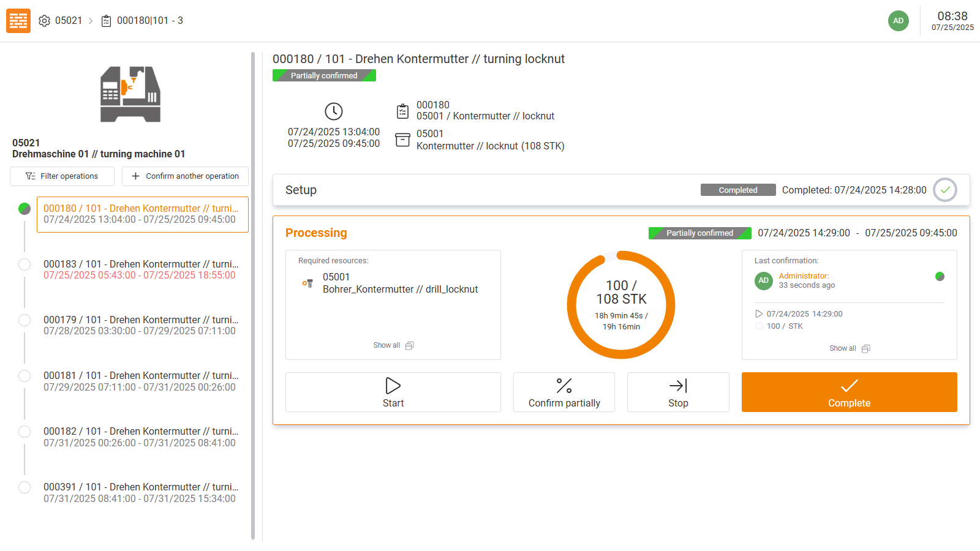Screen dimensions: 980x551
Task: Click the circular progress ring 100/108 STK
Action: (620, 305)
